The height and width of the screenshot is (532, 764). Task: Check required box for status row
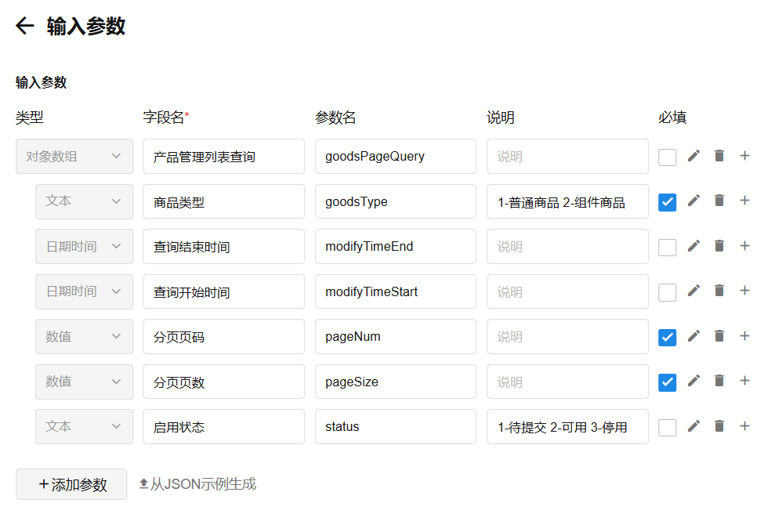667,428
